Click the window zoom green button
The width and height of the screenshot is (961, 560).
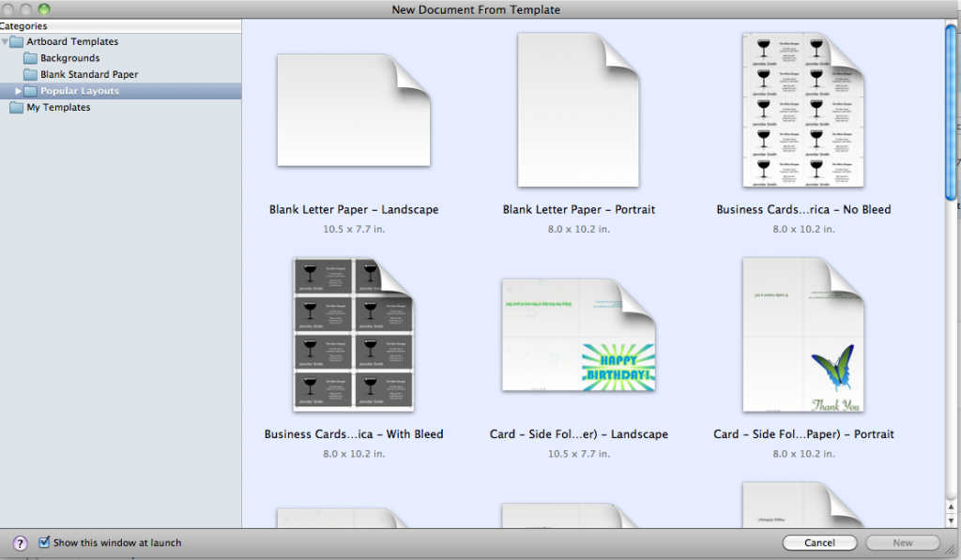pyautogui.click(x=44, y=9)
